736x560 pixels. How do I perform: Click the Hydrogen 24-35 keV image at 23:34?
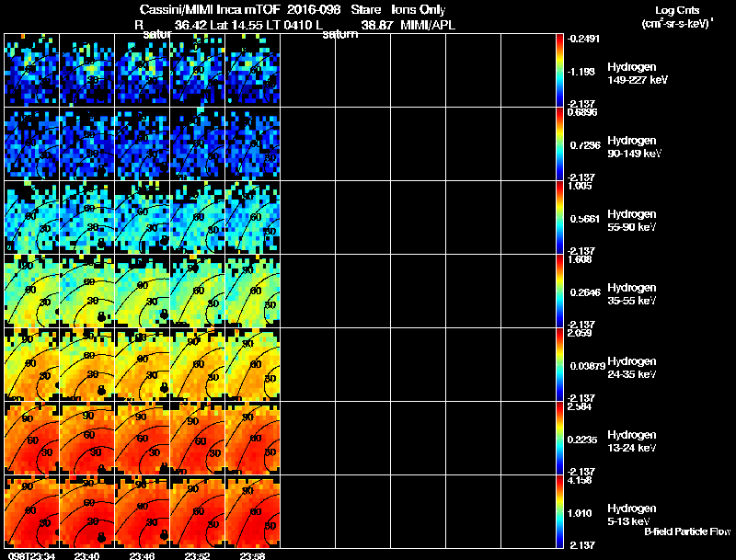pos(32,365)
